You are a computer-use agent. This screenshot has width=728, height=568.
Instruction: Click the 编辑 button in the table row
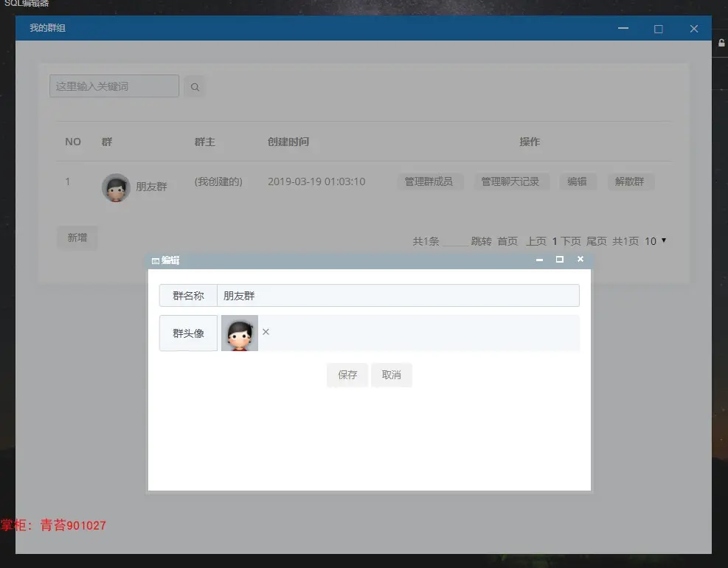click(577, 181)
